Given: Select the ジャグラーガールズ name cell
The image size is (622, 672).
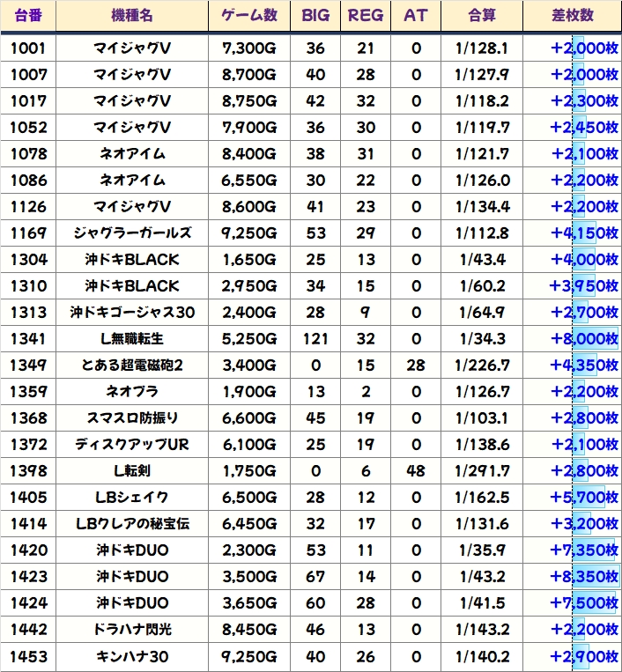Looking at the screenshot, I should click(131, 233).
